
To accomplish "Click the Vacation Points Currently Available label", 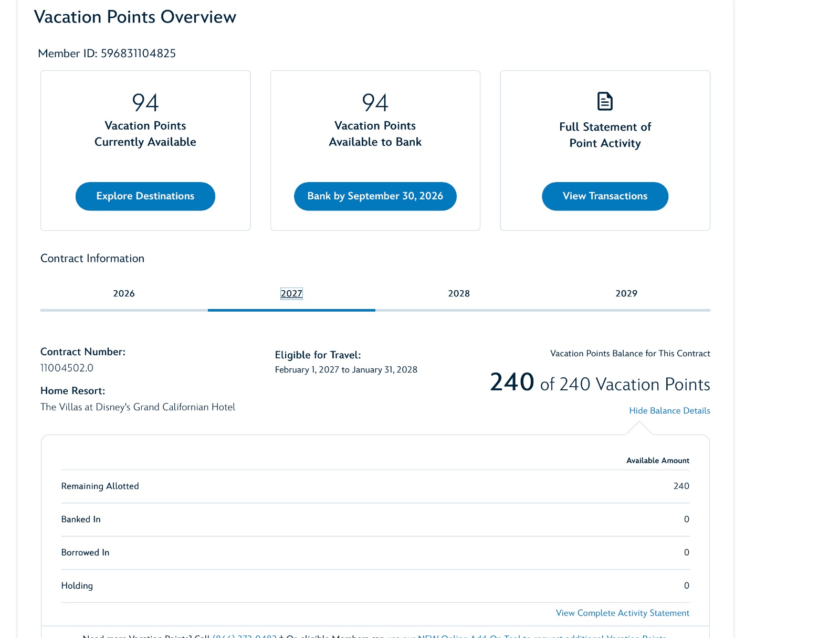I will (x=145, y=134).
